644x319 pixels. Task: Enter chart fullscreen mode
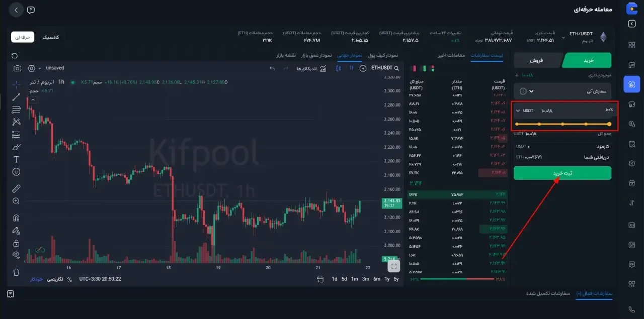pos(394,266)
